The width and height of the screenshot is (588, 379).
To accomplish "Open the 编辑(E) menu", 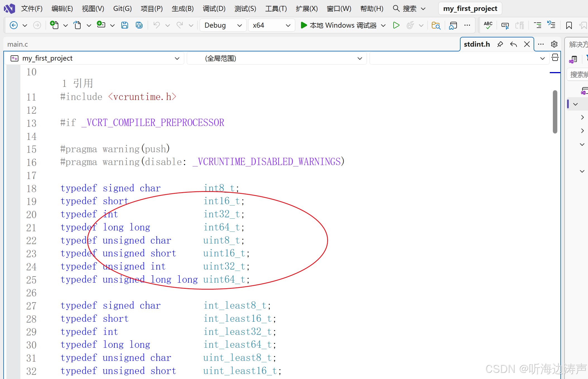I will coord(62,9).
